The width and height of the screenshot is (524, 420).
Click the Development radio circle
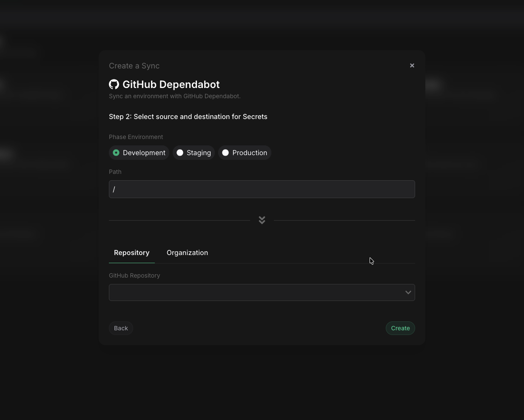(x=116, y=153)
